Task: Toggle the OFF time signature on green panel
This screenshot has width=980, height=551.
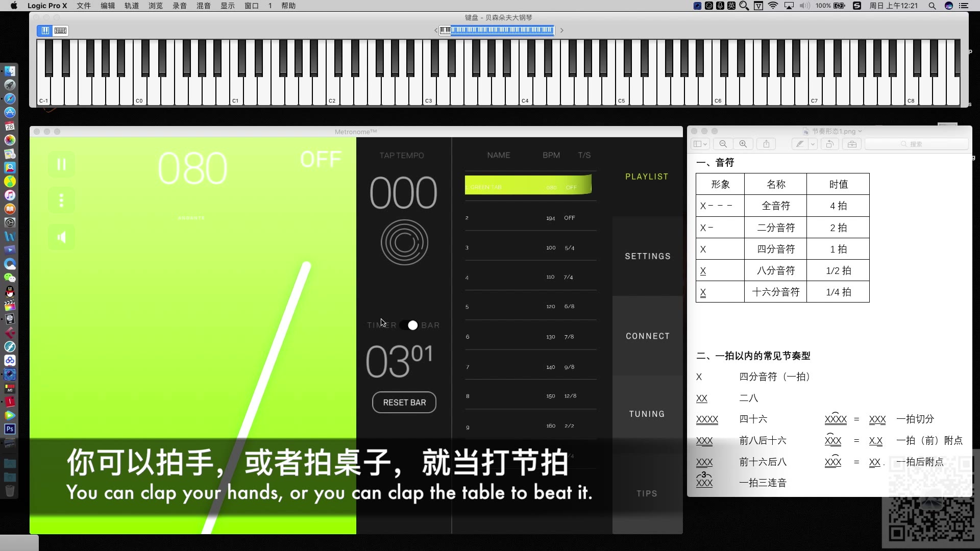Action: (x=321, y=160)
